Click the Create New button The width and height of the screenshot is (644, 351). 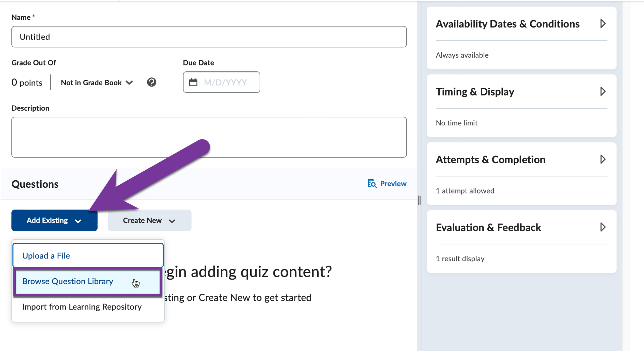click(x=142, y=220)
